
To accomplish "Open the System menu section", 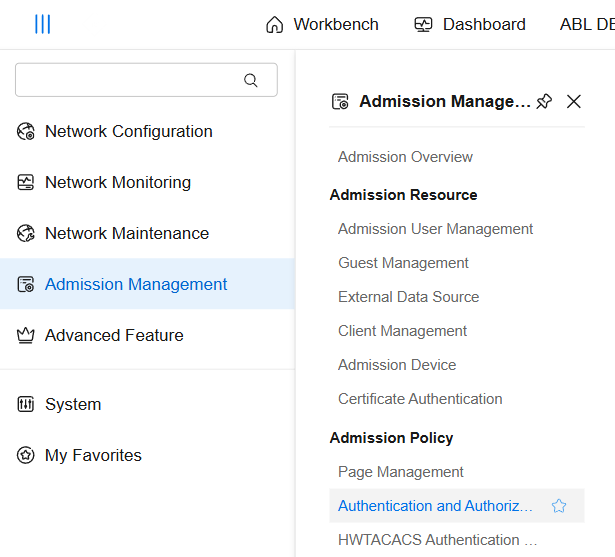I will (72, 404).
